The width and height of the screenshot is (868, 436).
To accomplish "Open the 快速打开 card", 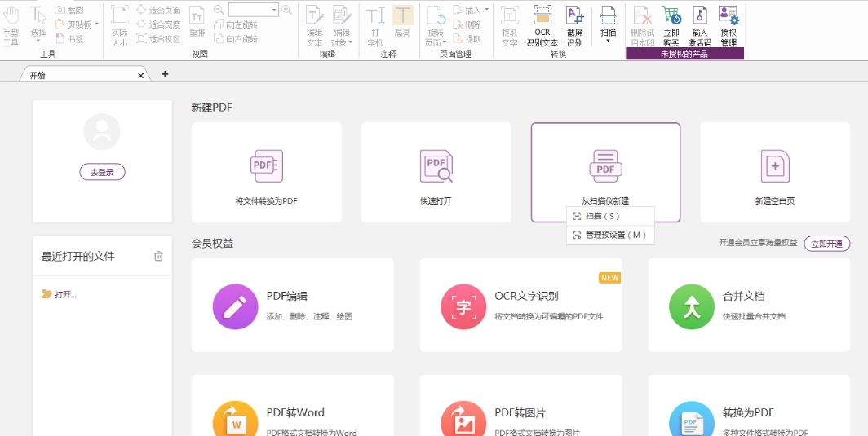I will coord(436,173).
